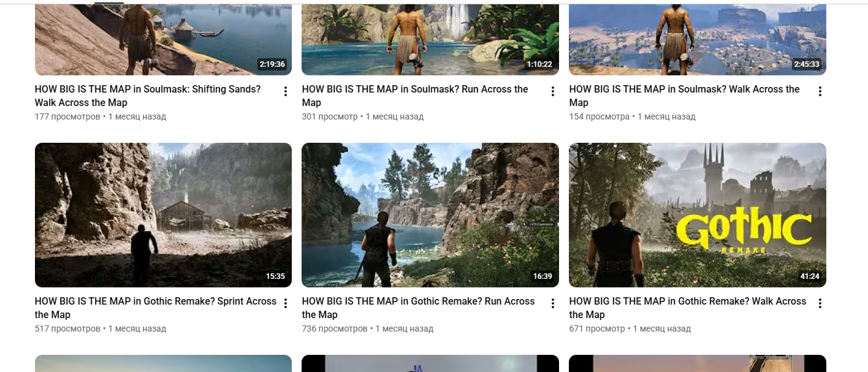Open Soulmask thumbnail lasting 2:45:33
Screen dimensions: 868x372
(x=698, y=39)
